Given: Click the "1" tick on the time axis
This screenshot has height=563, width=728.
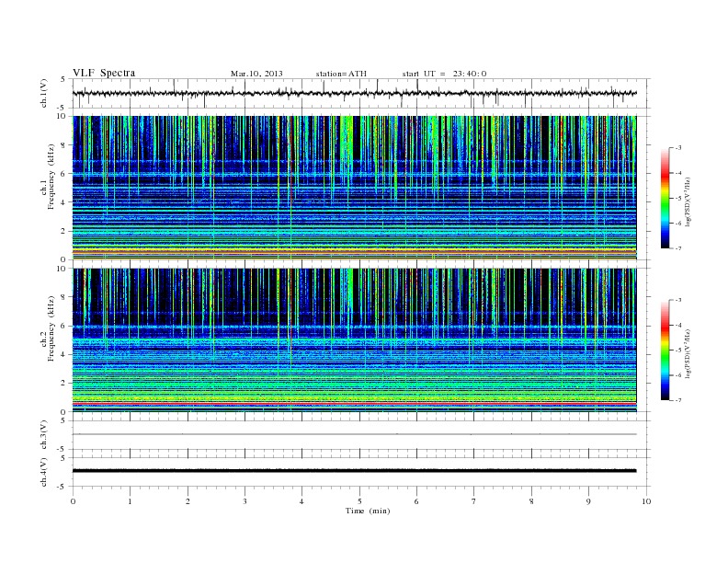Looking at the screenshot, I should (x=130, y=501).
